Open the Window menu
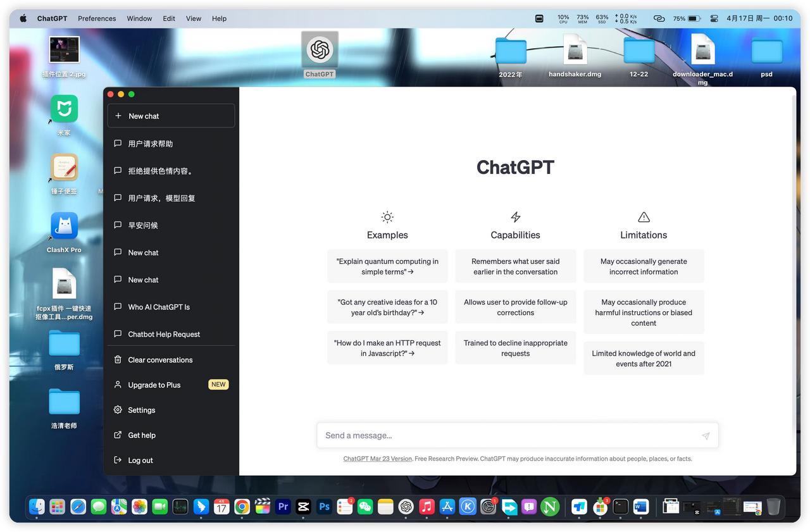Viewport: 810px width, 532px height. click(x=139, y=18)
